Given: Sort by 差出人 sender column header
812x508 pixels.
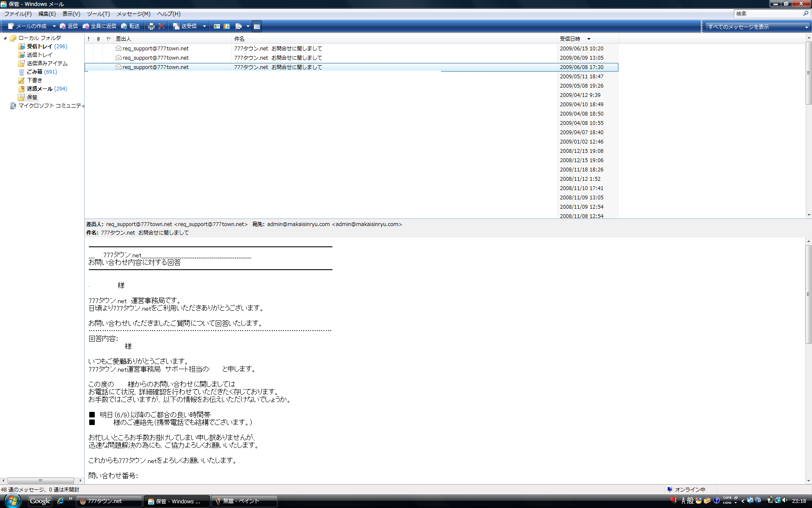Looking at the screenshot, I should click(173, 39).
